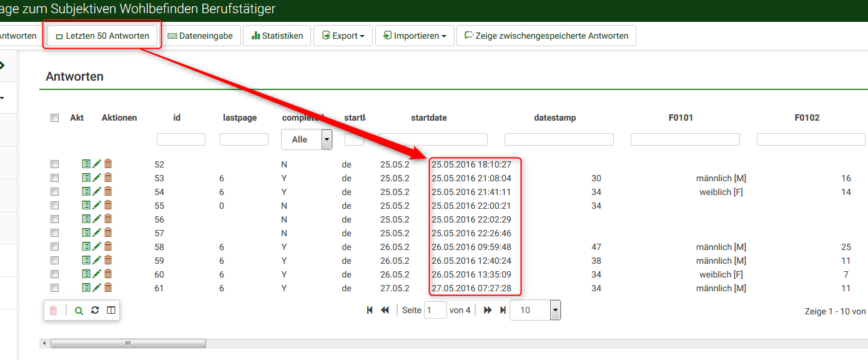Click the 'Letzten 50 Antworten' button

click(x=102, y=36)
